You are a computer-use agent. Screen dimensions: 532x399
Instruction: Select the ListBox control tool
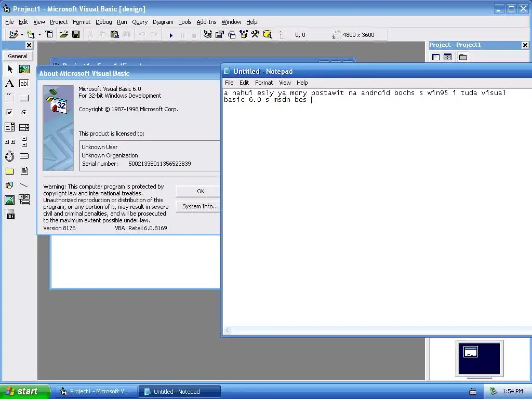click(24, 127)
